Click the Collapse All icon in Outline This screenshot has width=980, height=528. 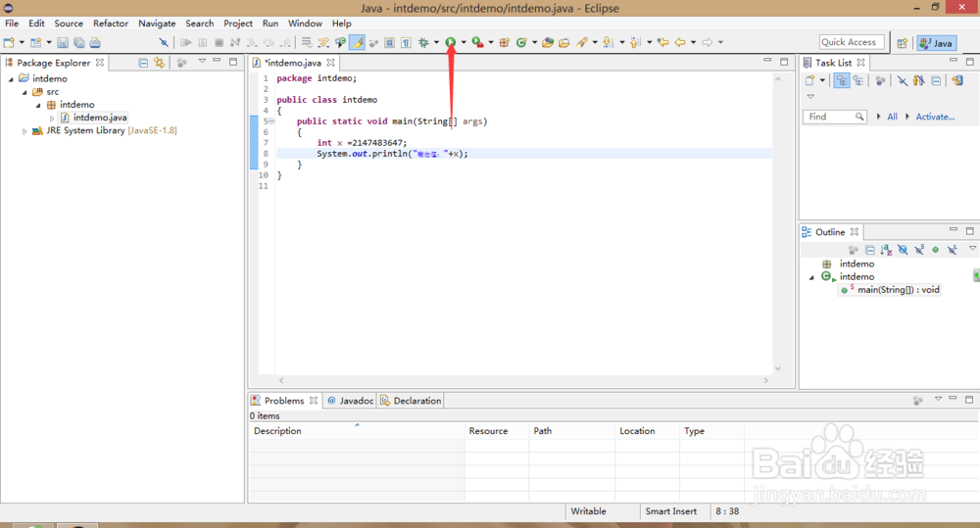[869, 250]
